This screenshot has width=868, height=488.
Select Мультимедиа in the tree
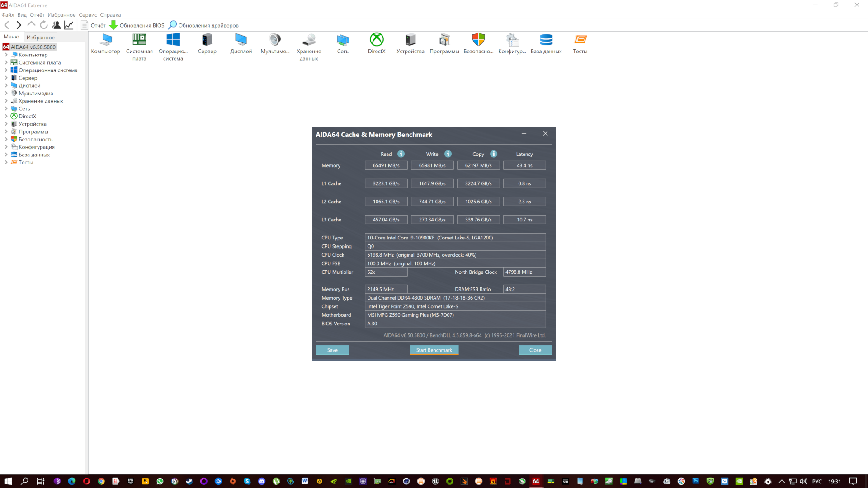coord(36,94)
